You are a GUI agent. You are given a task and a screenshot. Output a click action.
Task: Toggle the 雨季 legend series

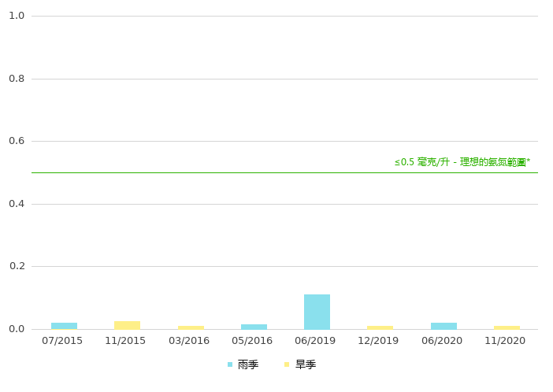tap(247, 365)
